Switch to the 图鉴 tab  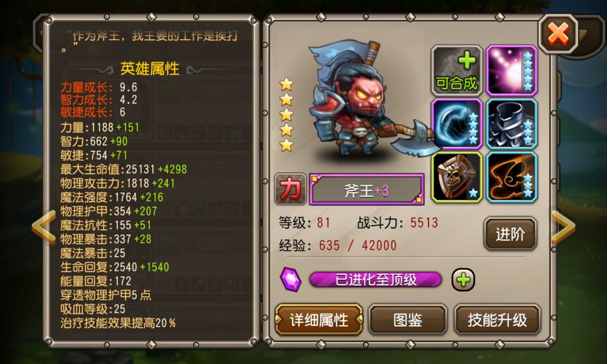click(408, 320)
